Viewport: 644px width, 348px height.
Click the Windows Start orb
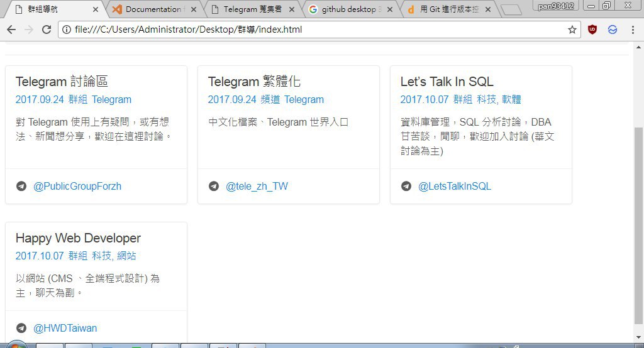click(16, 344)
